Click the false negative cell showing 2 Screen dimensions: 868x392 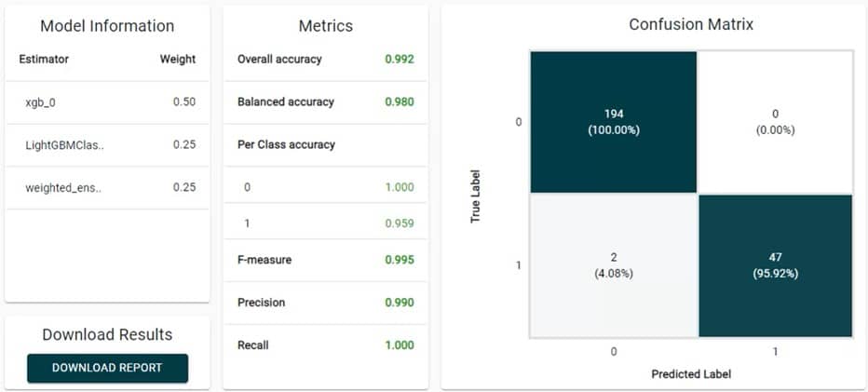point(613,264)
